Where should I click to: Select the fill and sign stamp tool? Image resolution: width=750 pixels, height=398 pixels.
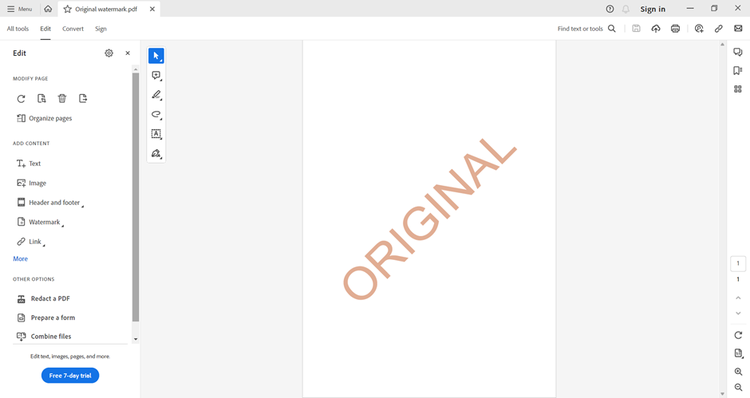[156, 154]
